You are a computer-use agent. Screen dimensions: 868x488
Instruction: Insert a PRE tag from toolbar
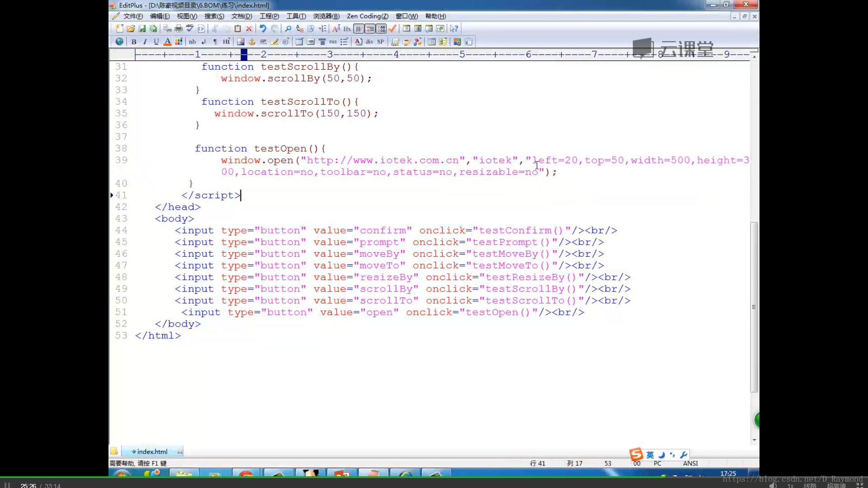[333, 42]
